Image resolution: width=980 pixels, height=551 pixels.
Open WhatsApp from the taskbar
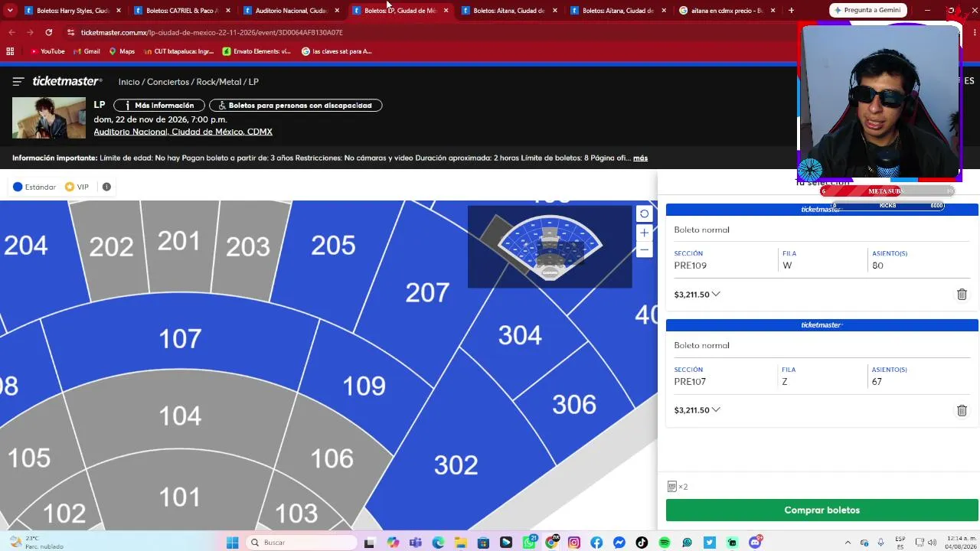[x=529, y=543]
